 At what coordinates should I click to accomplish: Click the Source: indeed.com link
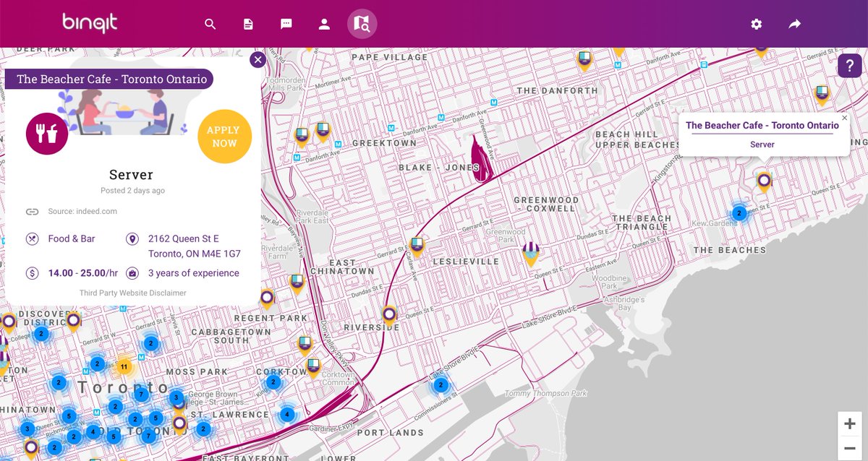(82, 211)
